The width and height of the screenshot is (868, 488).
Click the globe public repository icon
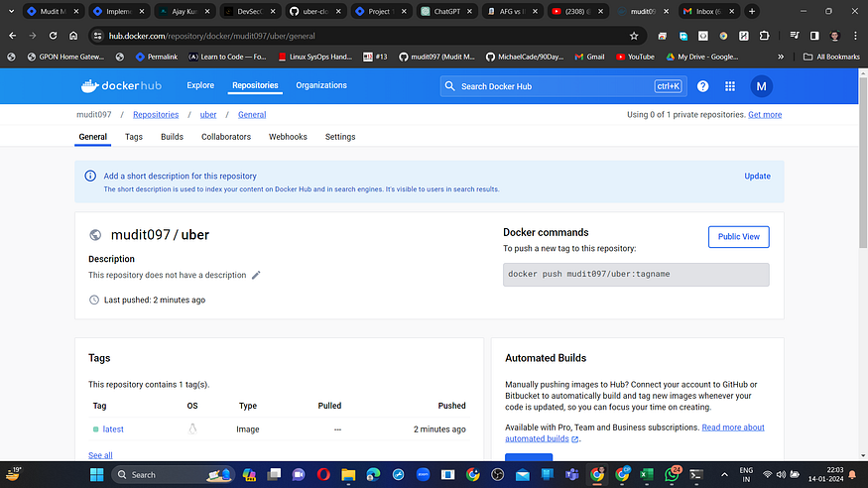95,235
